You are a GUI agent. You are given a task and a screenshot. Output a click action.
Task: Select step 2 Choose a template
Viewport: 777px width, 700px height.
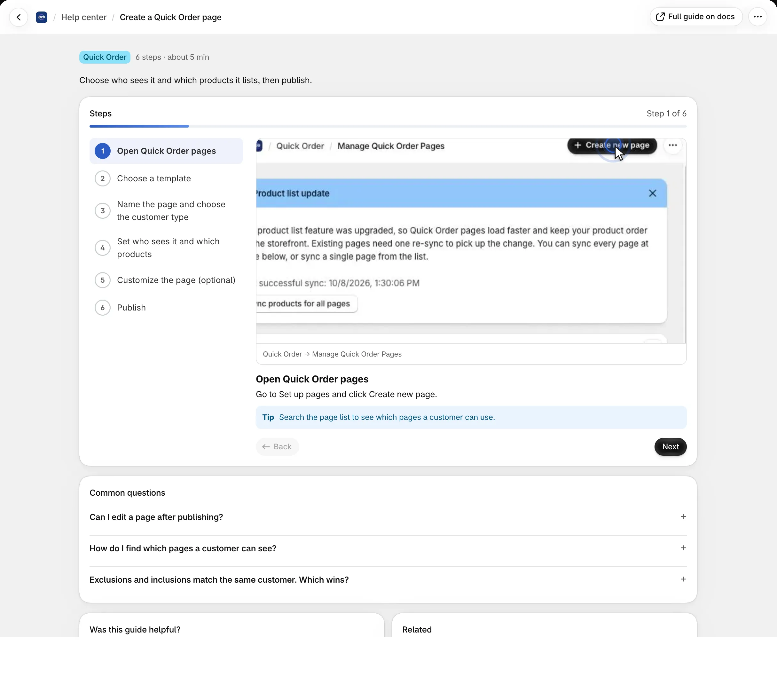click(x=166, y=178)
